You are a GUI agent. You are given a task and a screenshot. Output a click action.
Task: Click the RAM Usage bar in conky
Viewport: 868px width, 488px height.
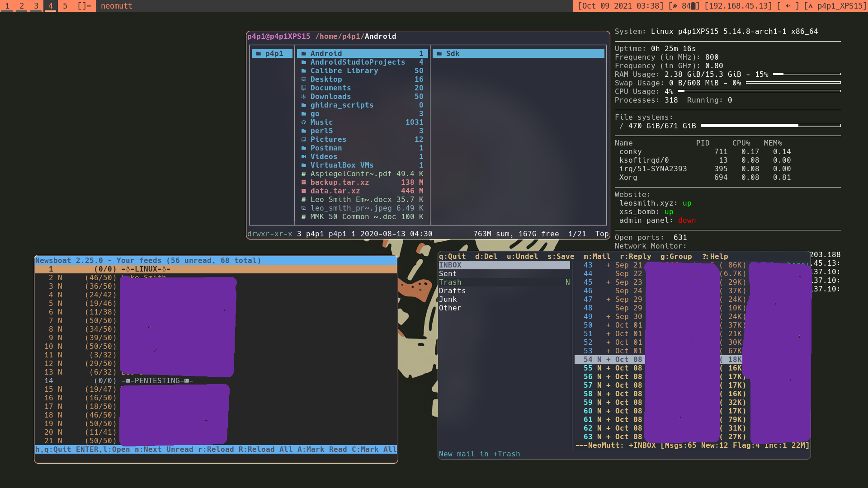click(x=807, y=74)
